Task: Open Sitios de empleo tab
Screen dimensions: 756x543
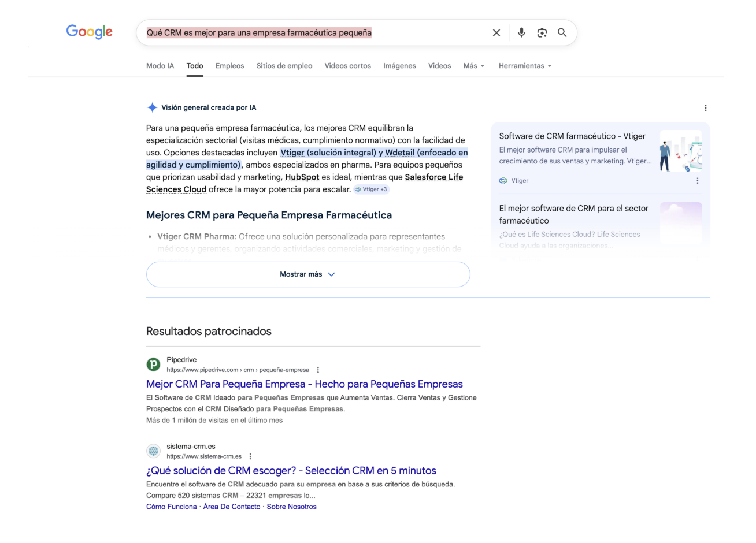Action: coord(284,66)
